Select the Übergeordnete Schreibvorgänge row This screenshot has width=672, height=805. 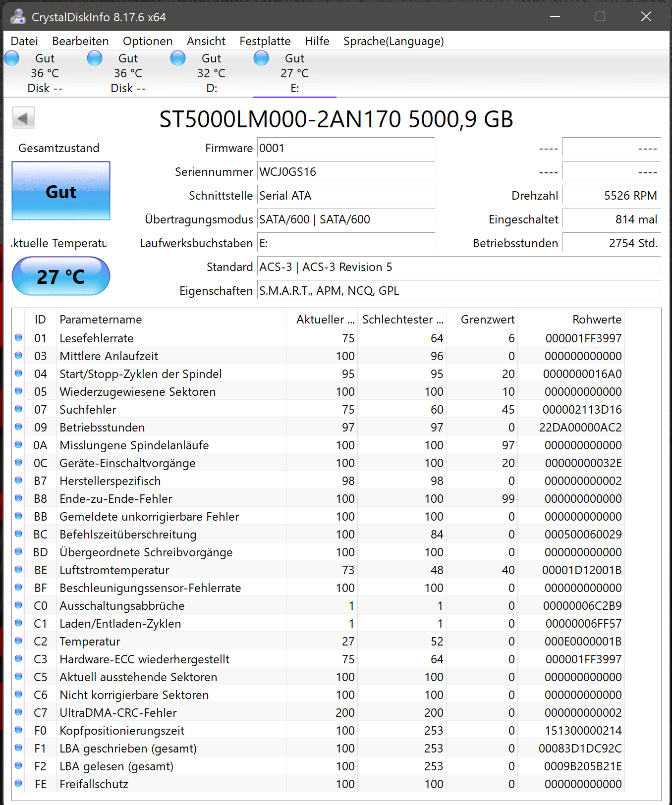(318, 552)
